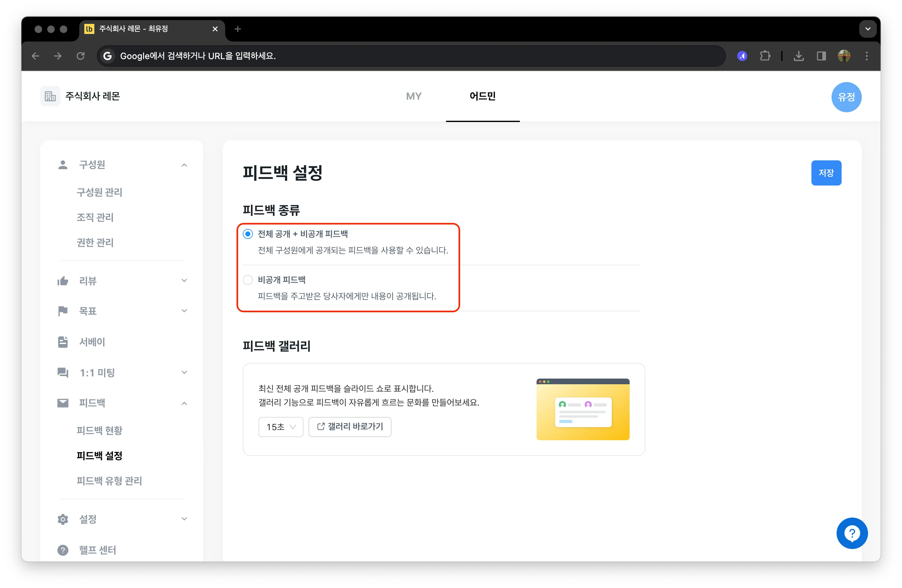The height and width of the screenshot is (588, 902).
Task: Click the 피드백 envelope icon
Action: click(x=63, y=403)
